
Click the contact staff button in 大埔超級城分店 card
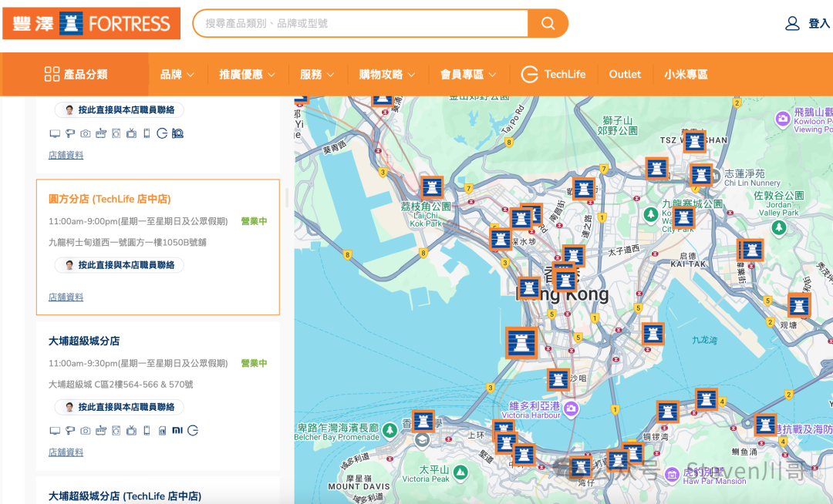click(x=120, y=407)
